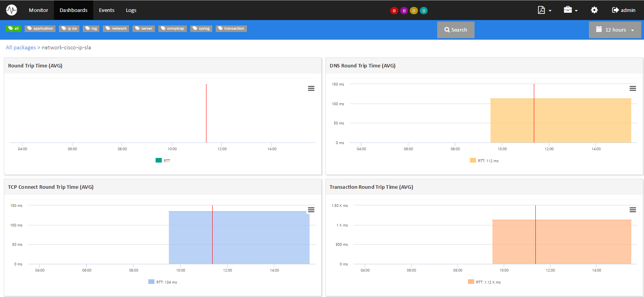Open DNS Round Trip Time chart menu
This screenshot has height=297, width=644.
(632, 89)
